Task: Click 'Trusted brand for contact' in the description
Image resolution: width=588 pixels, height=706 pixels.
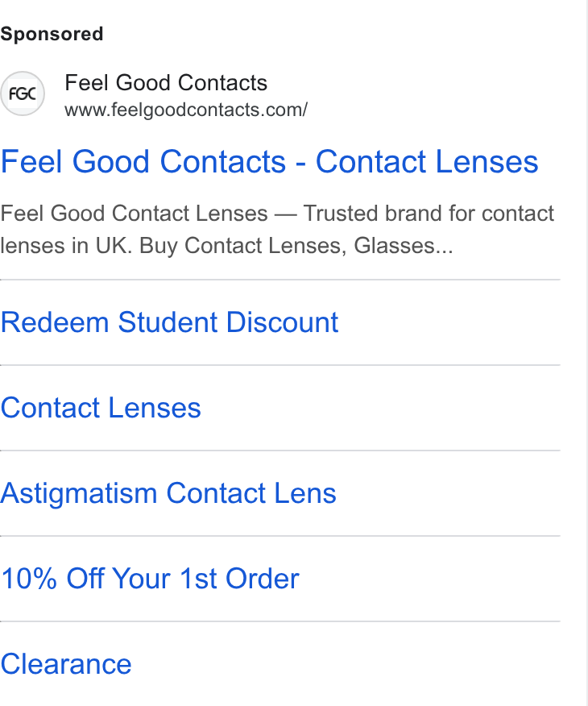Action: click(x=429, y=214)
